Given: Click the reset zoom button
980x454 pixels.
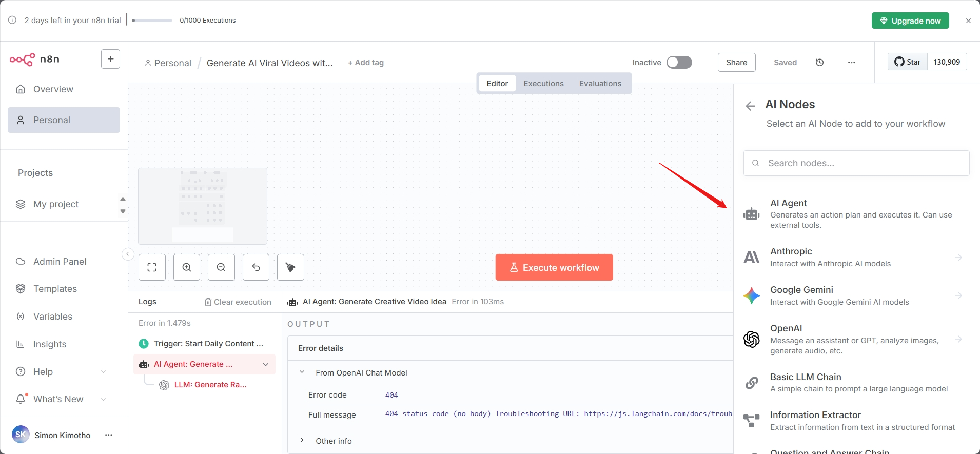Looking at the screenshot, I should pyautogui.click(x=256, y=267).
